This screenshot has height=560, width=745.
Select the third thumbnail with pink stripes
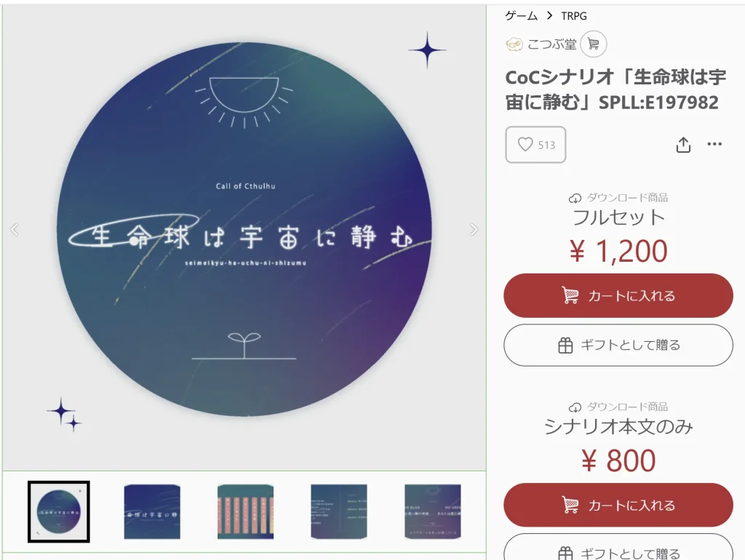click(x=246, y=511)
